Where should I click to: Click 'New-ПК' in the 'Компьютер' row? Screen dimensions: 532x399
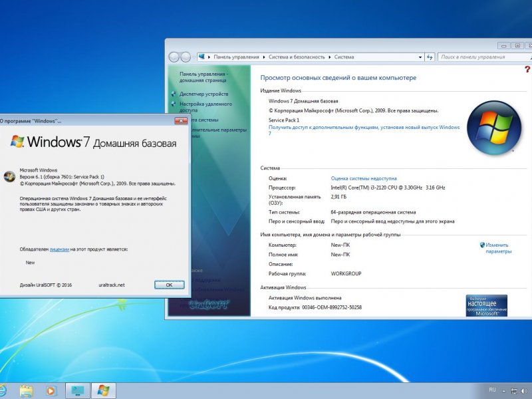(340, 245)
